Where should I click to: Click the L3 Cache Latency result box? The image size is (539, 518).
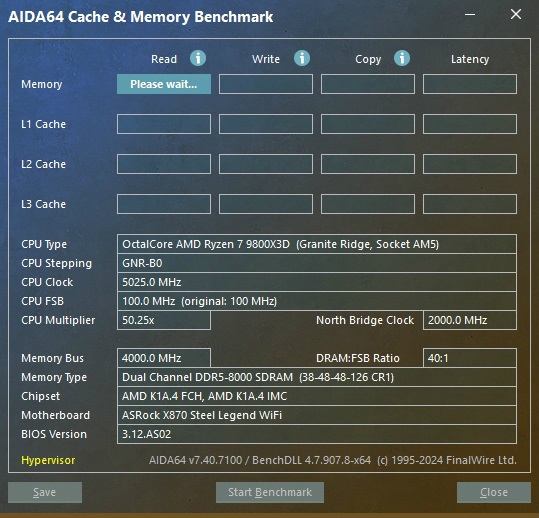(x=470, y=204)
